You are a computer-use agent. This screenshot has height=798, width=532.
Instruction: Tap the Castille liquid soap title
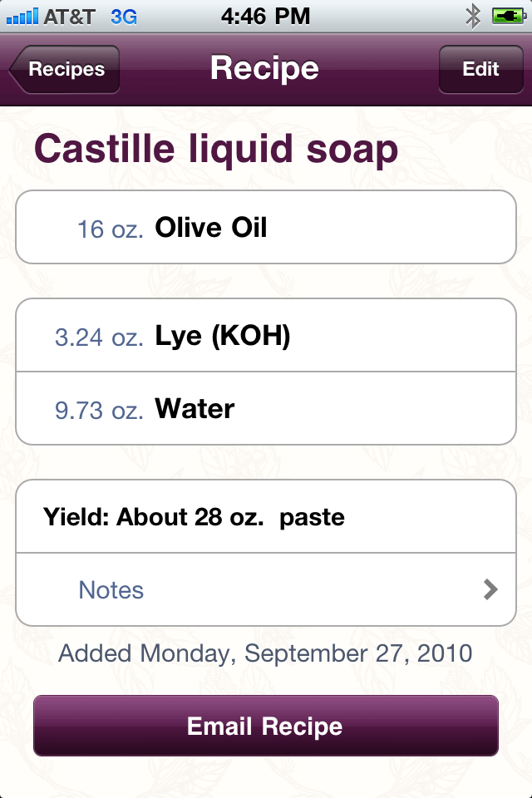pos(216,150)
